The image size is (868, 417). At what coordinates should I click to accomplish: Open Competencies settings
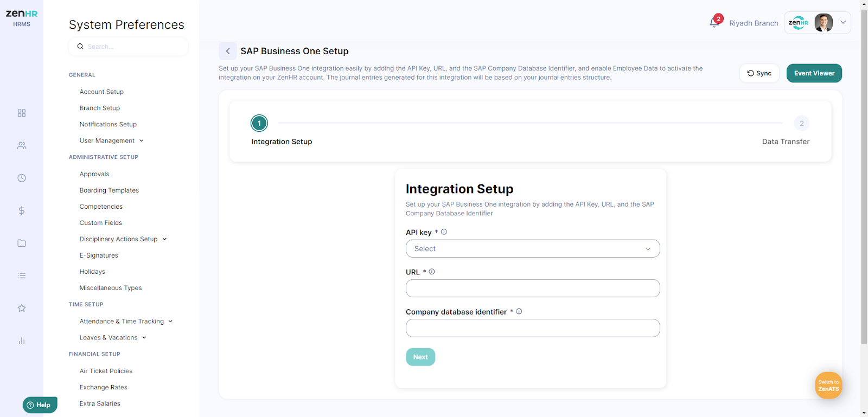101,207
